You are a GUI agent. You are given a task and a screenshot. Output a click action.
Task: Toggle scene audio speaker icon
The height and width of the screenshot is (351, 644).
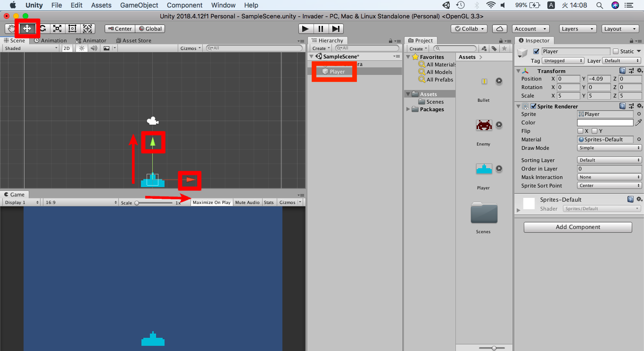click(x=93, y=48)
